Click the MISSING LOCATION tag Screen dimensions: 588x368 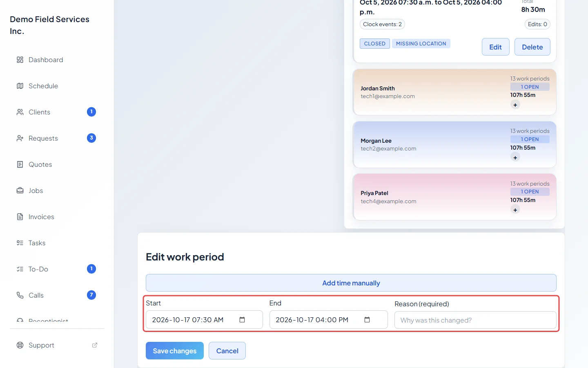pos(421,43)
